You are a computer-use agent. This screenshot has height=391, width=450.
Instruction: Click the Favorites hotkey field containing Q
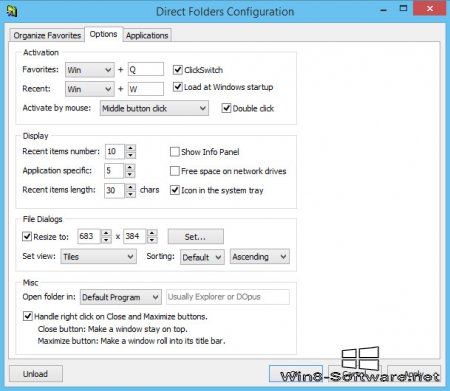tap(146, 70)
